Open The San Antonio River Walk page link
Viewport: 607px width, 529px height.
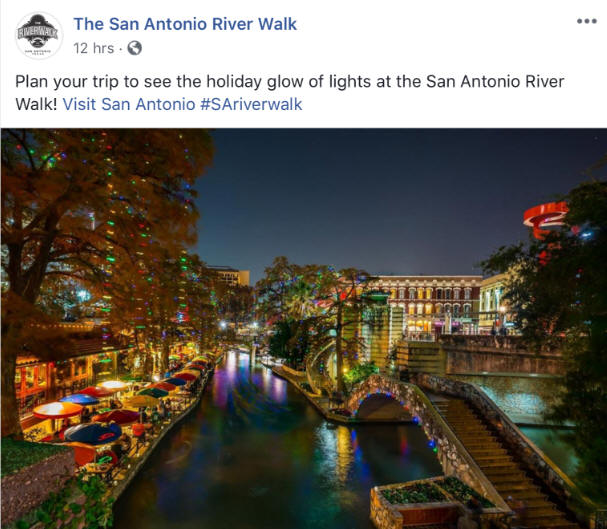(x=185, y=24)
